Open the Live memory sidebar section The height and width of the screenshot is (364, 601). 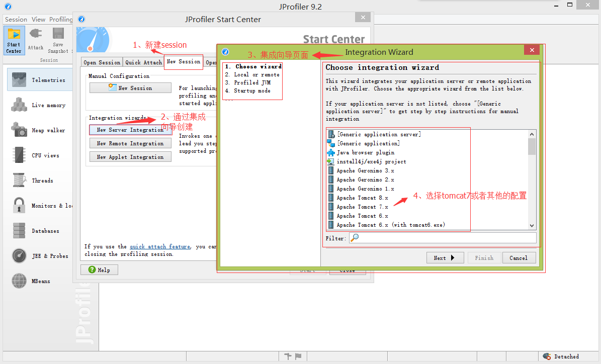(40, 105)
